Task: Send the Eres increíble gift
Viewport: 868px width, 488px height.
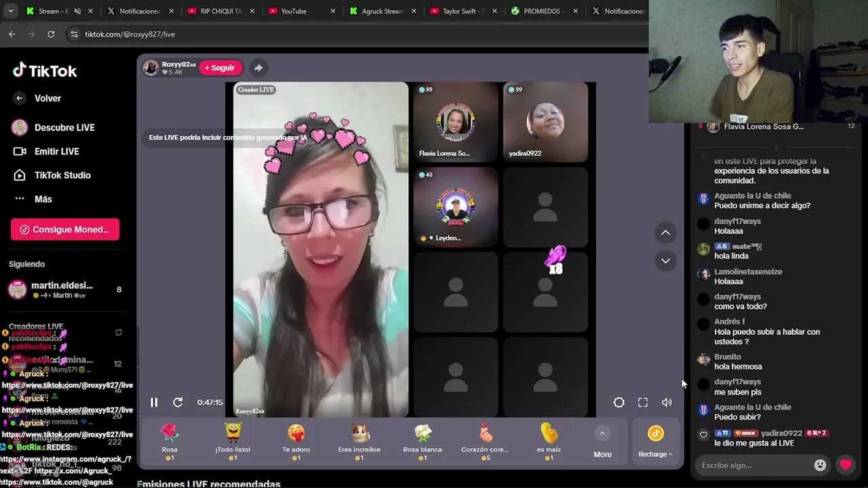Action: pos(359,441)
